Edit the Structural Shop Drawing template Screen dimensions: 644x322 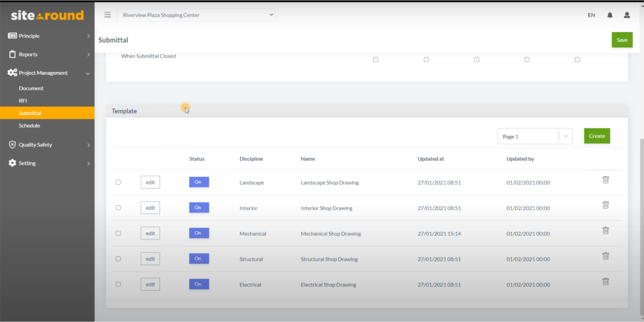pyautogui.click(x=150, y=259)
